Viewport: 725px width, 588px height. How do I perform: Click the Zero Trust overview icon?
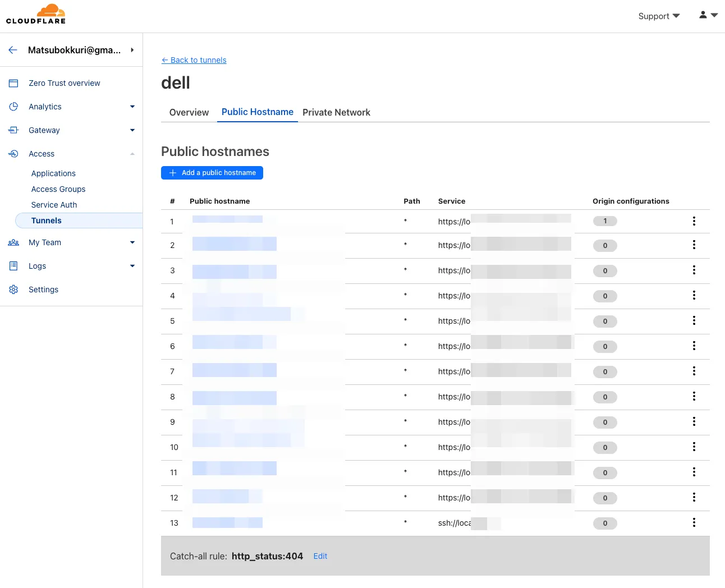(x=13, y=83)
